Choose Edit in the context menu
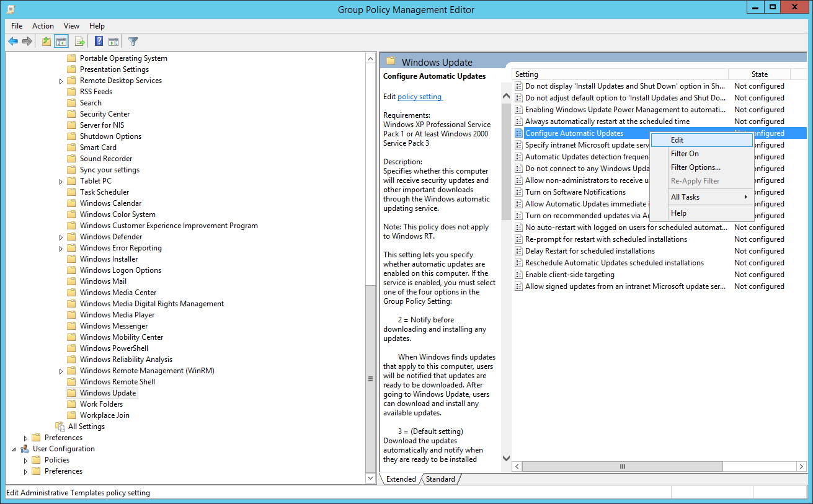This screenshot has height=504, width=813. tap(702, 140)
